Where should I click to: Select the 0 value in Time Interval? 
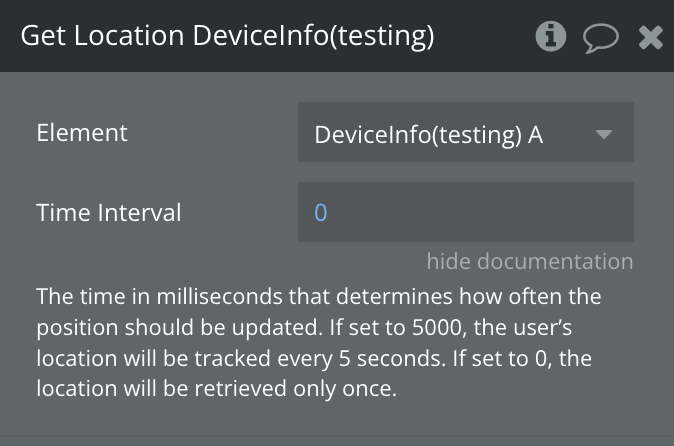click(x=321, y=212)
